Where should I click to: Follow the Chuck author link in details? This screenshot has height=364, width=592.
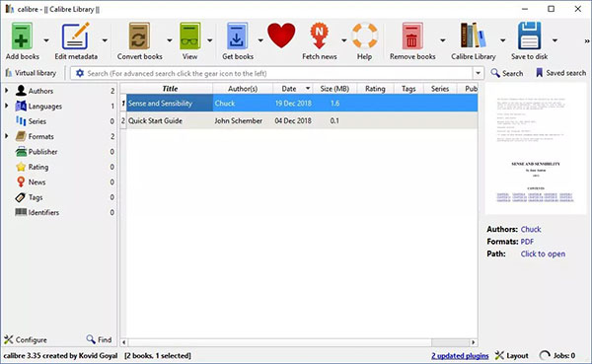pos(531,229)
